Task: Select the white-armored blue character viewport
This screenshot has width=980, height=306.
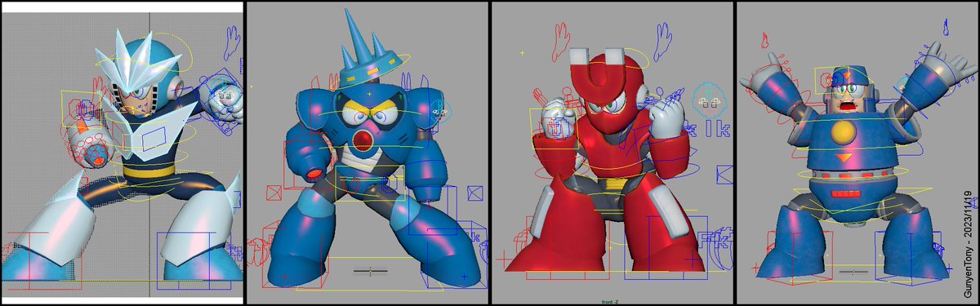Action: click(x=122, y=153)
